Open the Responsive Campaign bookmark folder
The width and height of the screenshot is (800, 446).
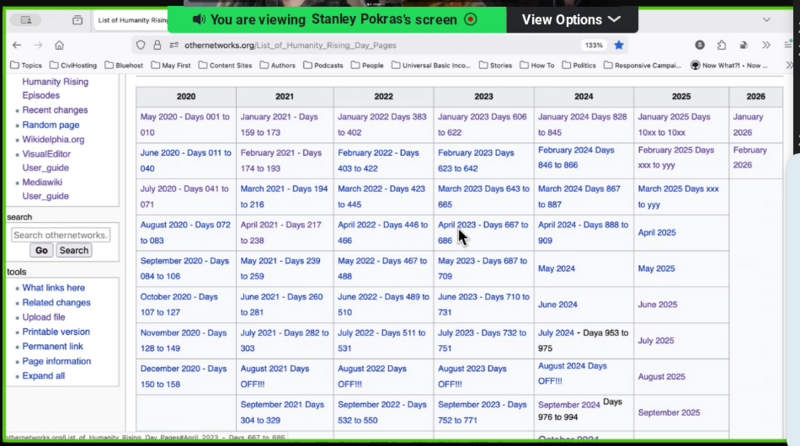[x=642, y=65]
